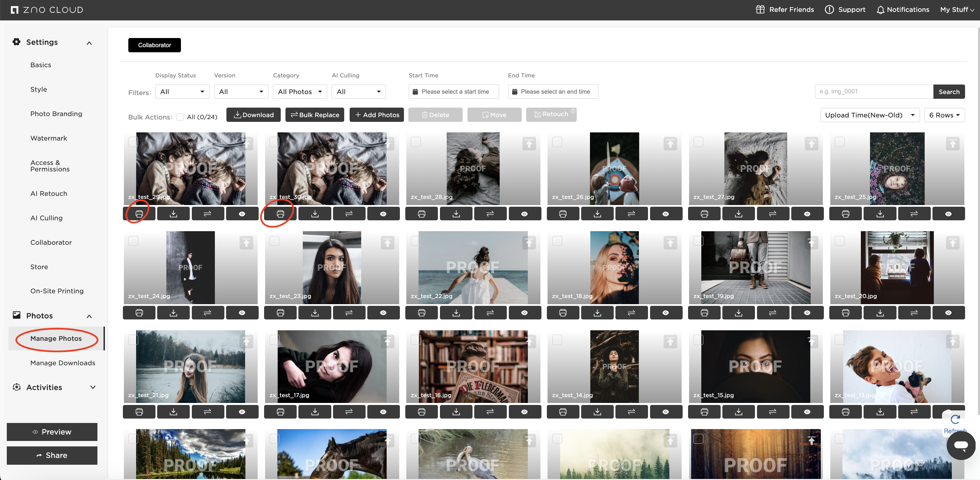Click the chat bubble icon in bottom corner
The height and width of the screenshot is (480, 980).
(961, 445)
